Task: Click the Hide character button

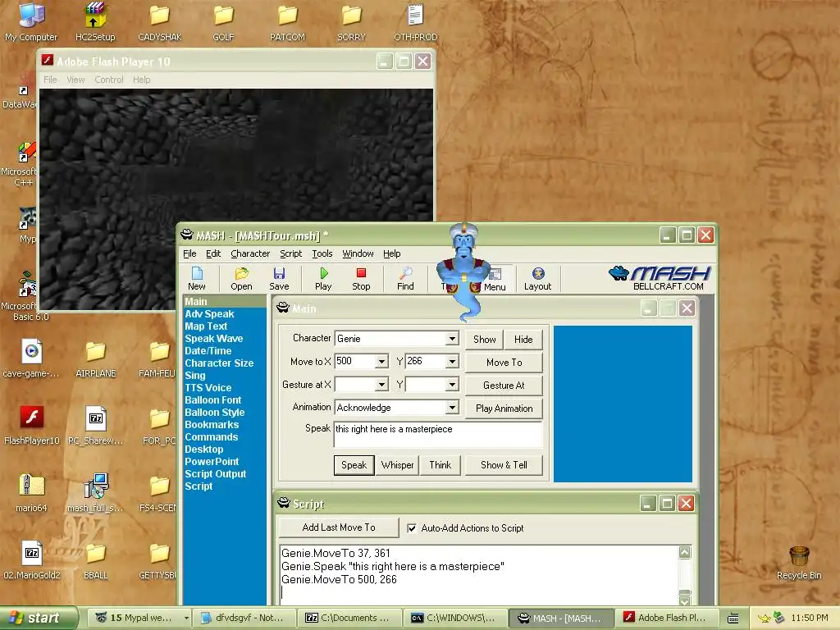Action: 523,340
